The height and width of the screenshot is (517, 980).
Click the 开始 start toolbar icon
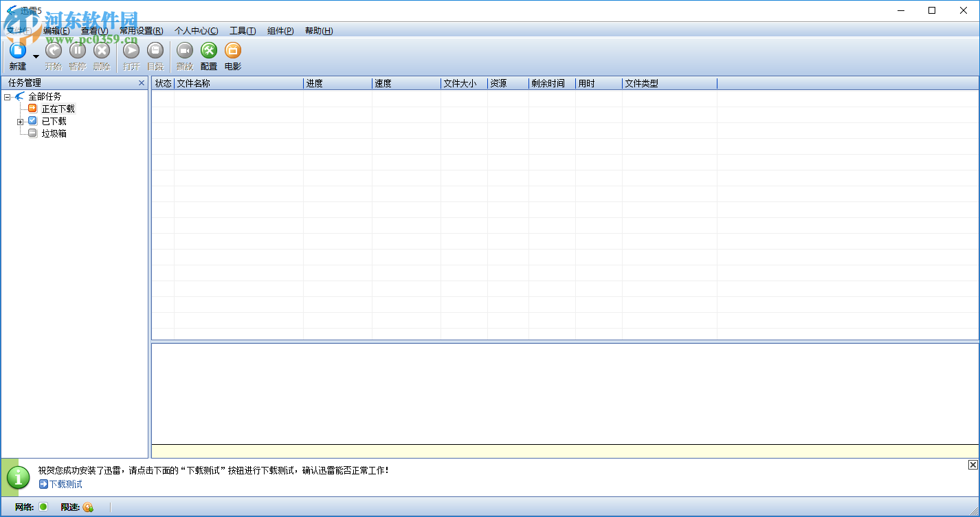pyautogui.click(x=53, y=50)
